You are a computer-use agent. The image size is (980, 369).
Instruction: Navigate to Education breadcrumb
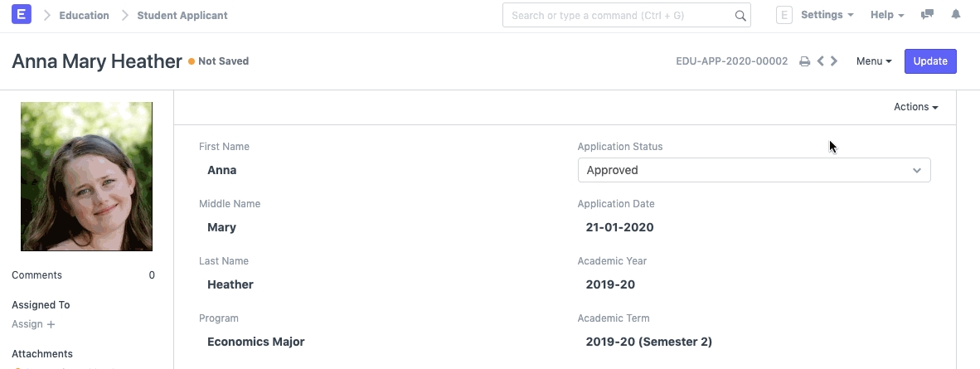pos(84,15)
